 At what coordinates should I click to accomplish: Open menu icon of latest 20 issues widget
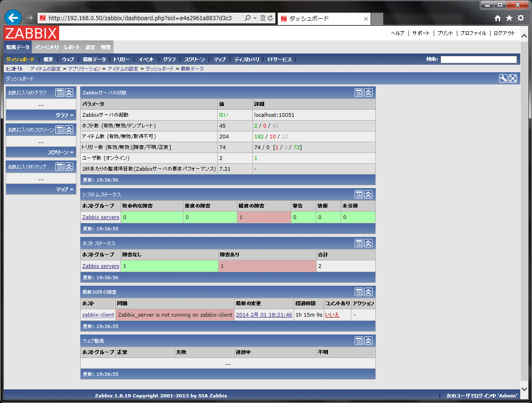tap(359, 292)
